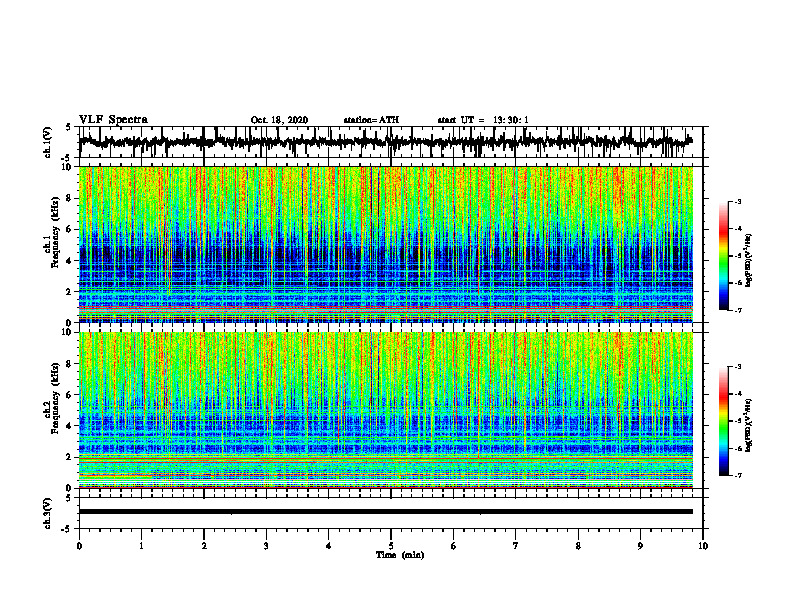This screenshot has width=792, height=612.
Task: Click the ch.1 "Frequency (kHz)" axis label
Action: point(56,233)
